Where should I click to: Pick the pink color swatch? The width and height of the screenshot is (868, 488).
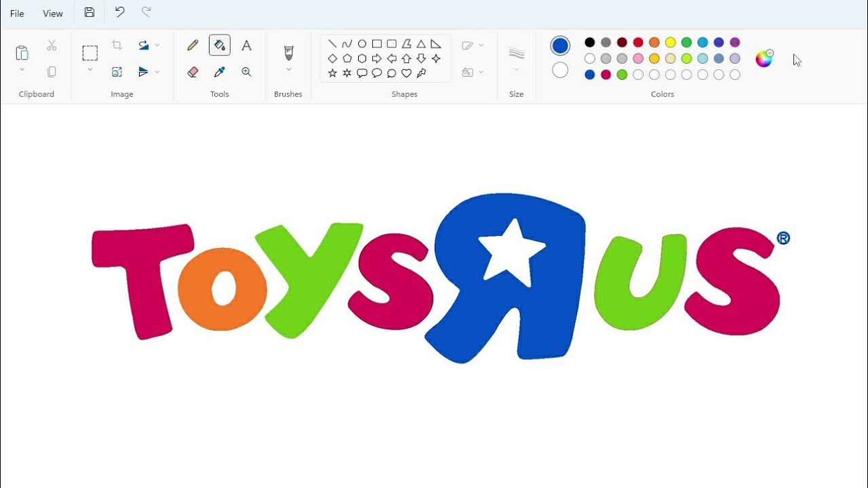(638, 59)
